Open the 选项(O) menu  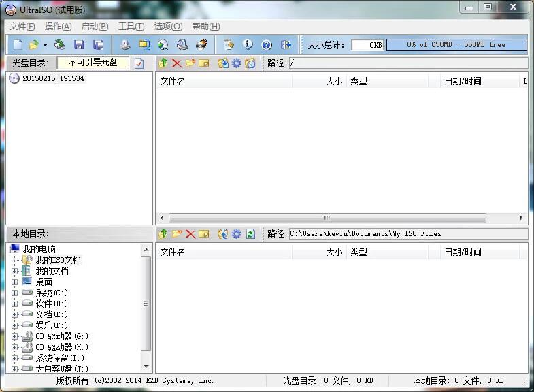point(168,27)
